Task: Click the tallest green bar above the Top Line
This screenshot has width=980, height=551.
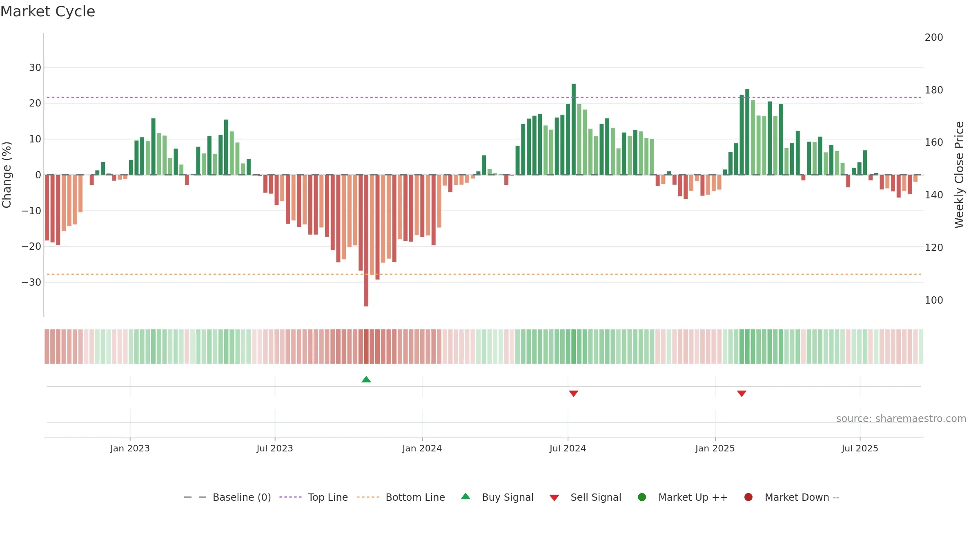Action: 574,129
